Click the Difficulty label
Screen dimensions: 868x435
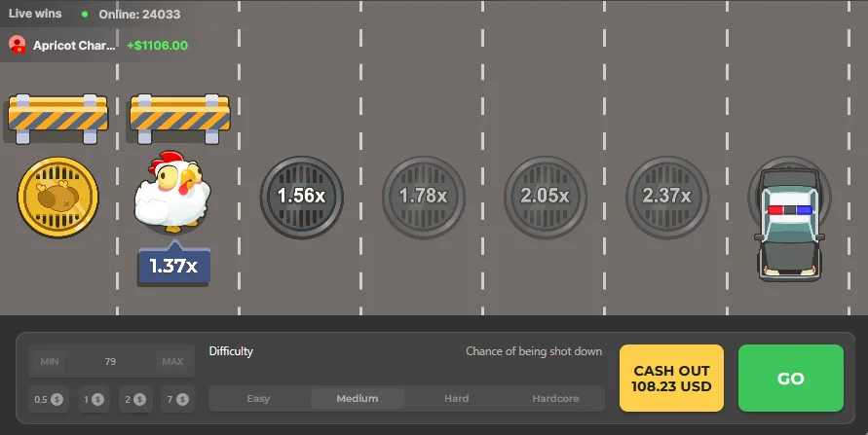(x=231, y=351)
